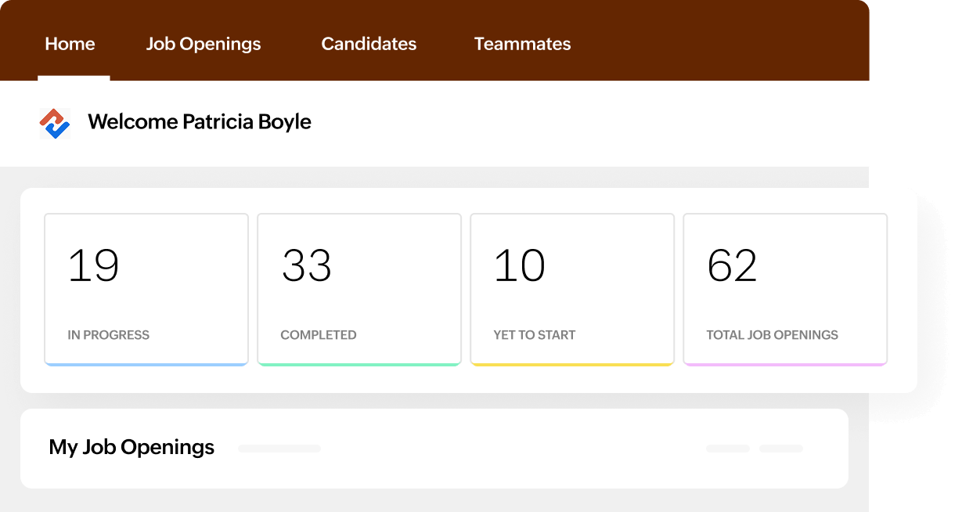The height and width of the screenshot is (512, 980).
Task: Click the number 62 total openings
Action: coord(732,266)
